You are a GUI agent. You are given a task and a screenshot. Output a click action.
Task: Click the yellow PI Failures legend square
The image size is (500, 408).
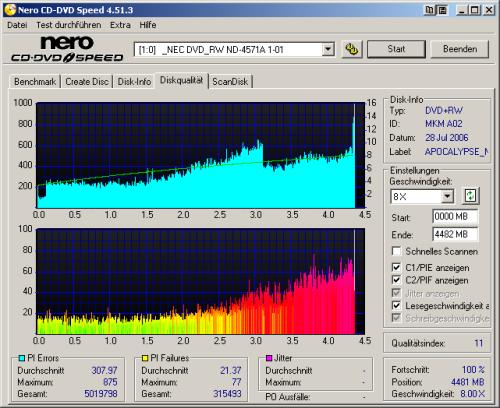145,358
